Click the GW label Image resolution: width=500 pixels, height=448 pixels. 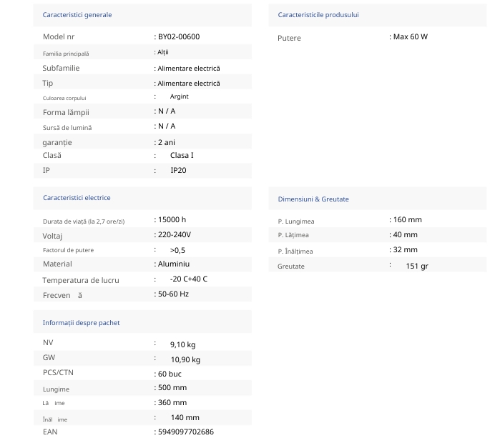point(49,357)
